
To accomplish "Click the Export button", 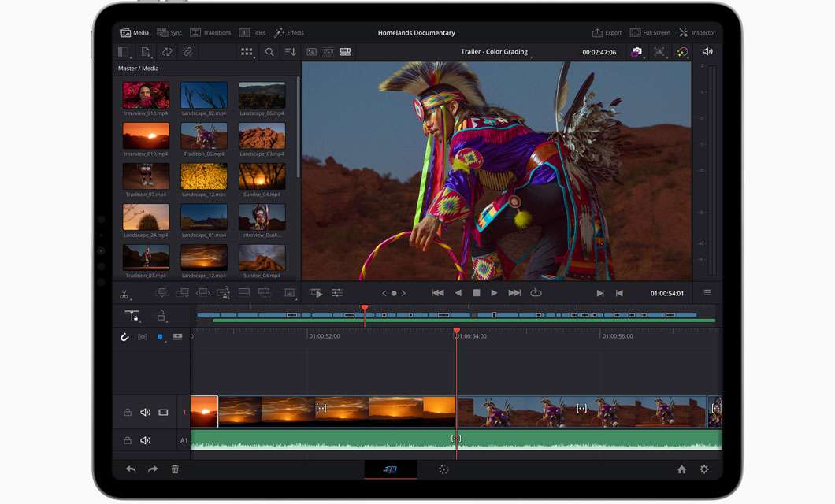I will pyautogui.click(x=607, y=32).
